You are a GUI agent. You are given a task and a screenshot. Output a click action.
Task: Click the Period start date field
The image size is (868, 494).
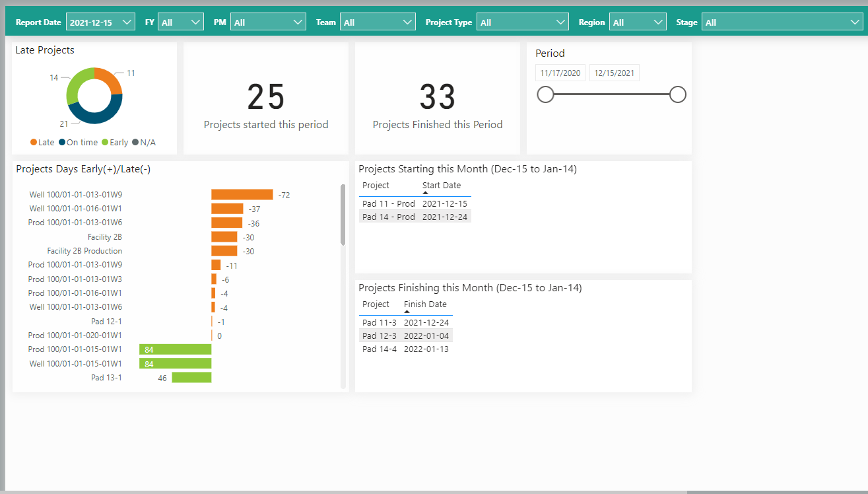pos(560,73)
